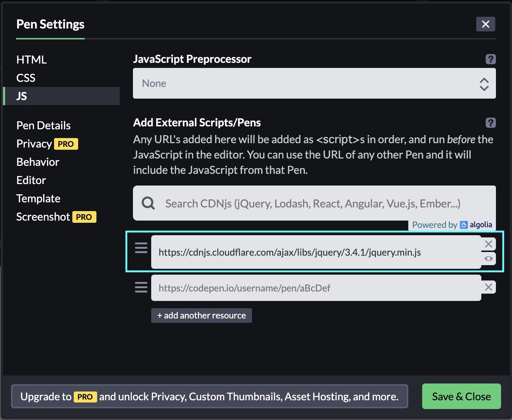Click the drag handle of empty resource row
The image size is (512, 420).
(141, 287)
